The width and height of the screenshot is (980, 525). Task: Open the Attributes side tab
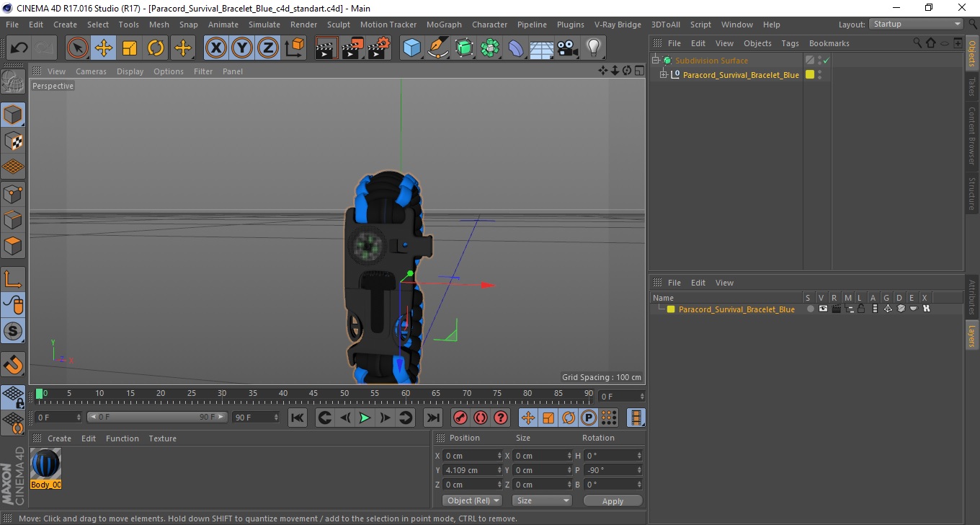pos(972,297)
